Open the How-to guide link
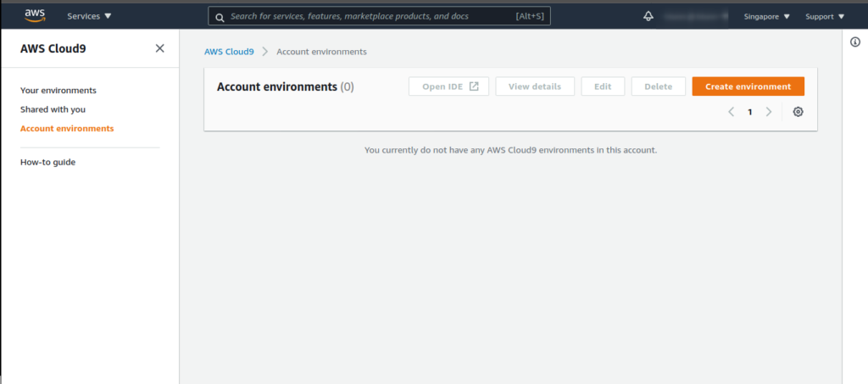 point(47,162)
